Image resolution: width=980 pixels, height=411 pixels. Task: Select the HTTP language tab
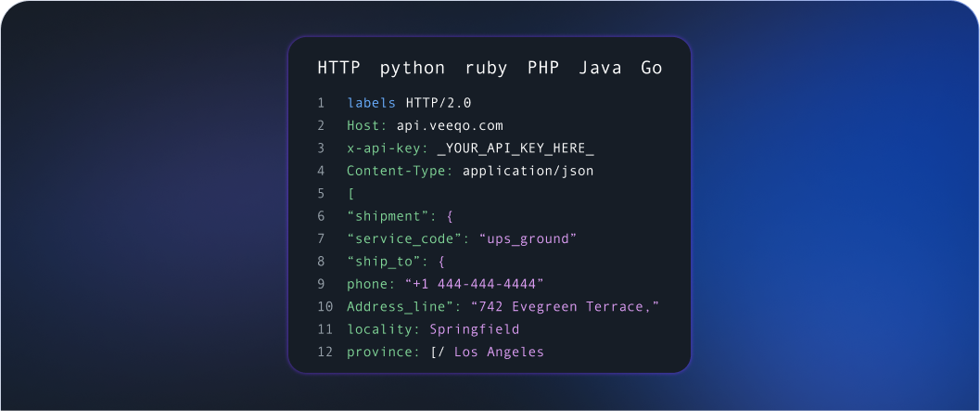[338, 68]
